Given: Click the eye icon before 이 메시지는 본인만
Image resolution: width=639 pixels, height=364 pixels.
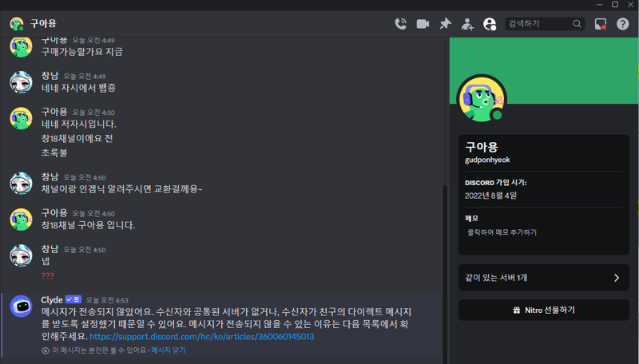Looking at the screenshot, I should 46,350.
